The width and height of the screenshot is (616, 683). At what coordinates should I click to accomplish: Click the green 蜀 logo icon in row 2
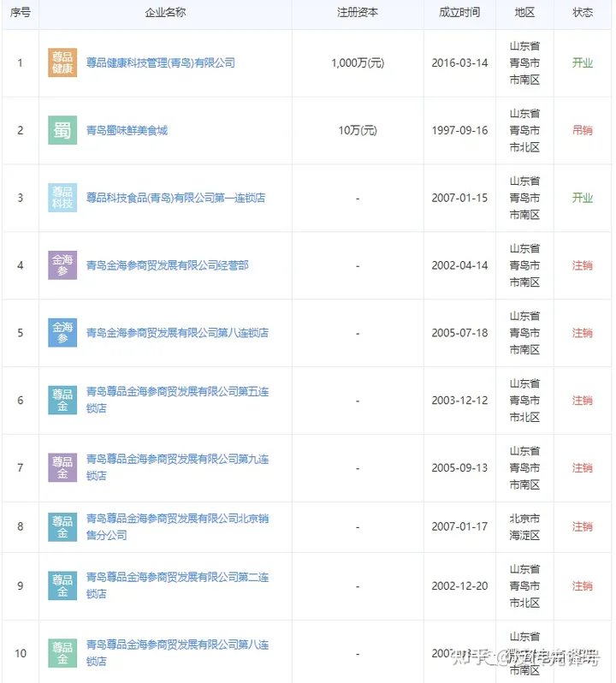pyautogui.click(x=62, y=130)
